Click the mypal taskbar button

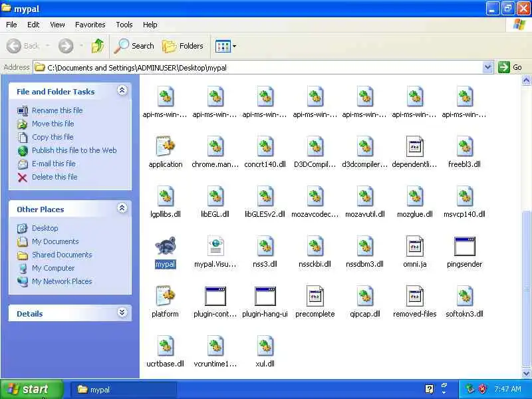(124, 390)
